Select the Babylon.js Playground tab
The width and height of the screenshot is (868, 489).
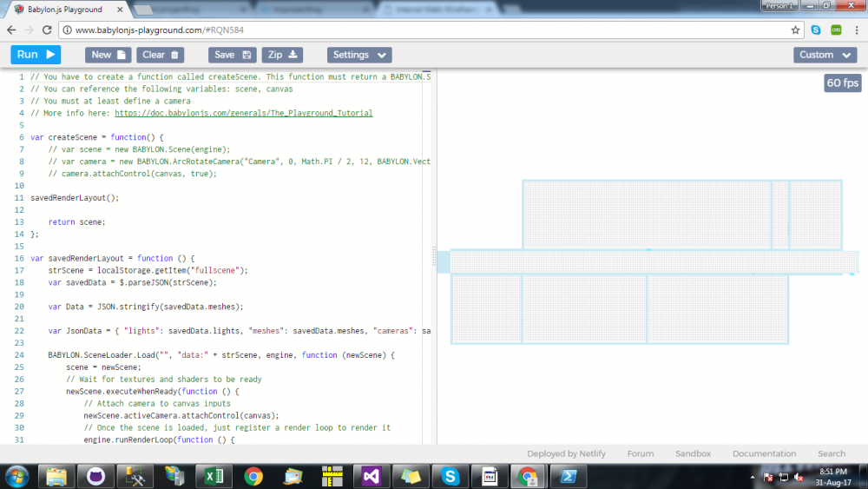(65, 10)
